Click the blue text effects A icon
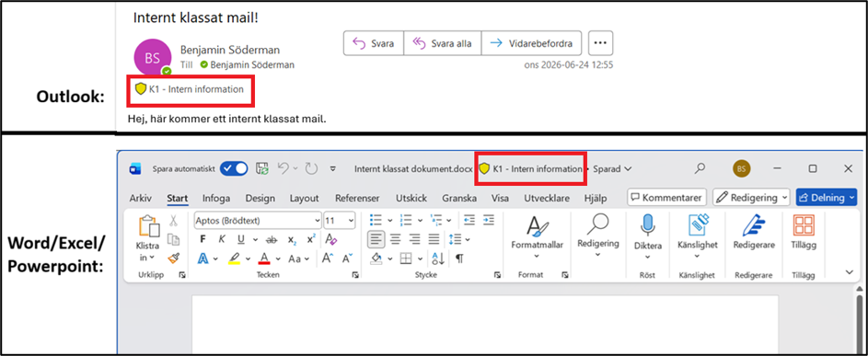Image resolution: width=868 pixels, height=356 pixels. tap(203, 258)
